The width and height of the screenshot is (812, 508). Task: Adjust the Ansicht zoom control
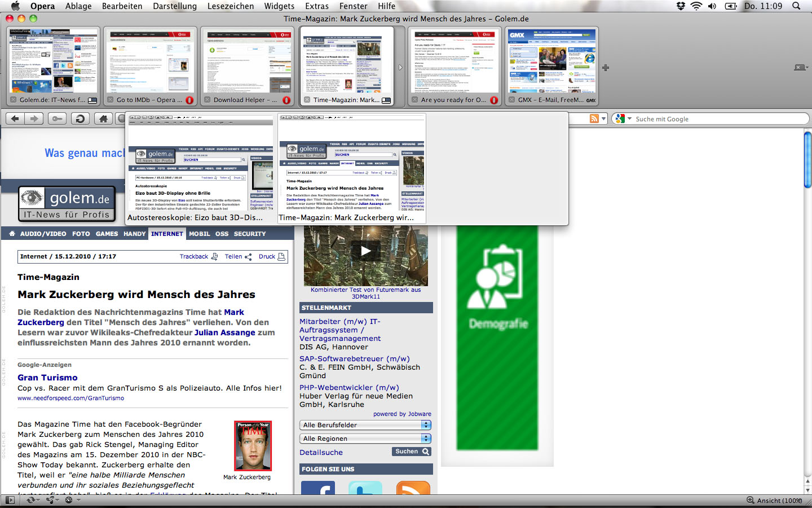[x=774, y=501]
